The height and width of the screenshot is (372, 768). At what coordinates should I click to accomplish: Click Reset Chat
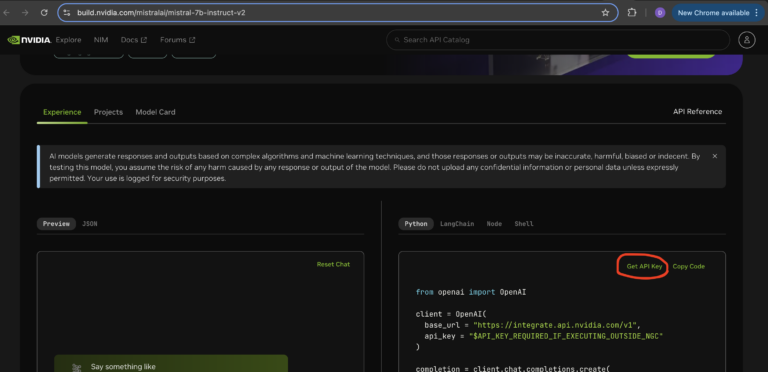pos(333,264)
